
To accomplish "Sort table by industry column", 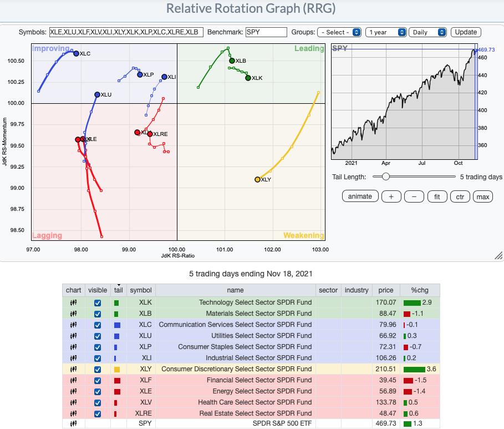I will coord(357,290).
